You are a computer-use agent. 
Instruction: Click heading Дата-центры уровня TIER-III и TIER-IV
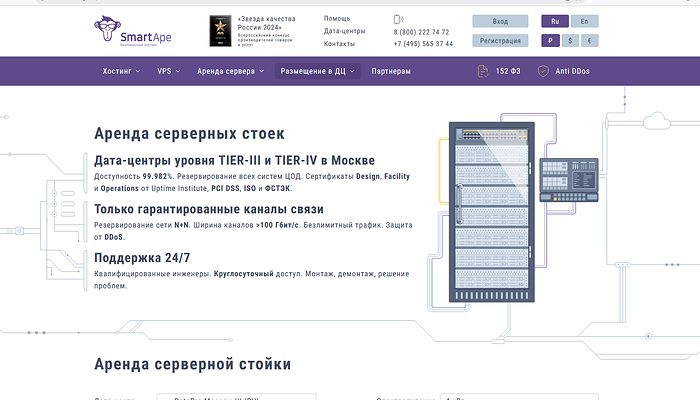[234, 160]
